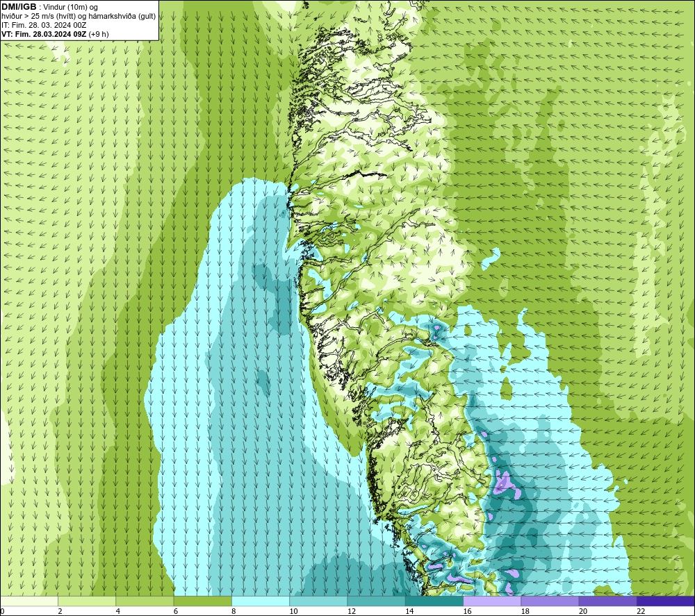
Task: Click the 6–8 m/s dark green legend swatch
Action: 202,601
